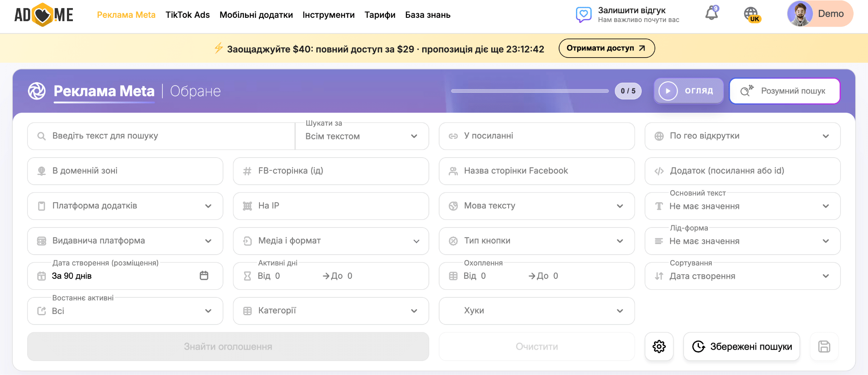Open Збережені пошуки saved searches
868x375 pixels.
(x=742, y=347)
